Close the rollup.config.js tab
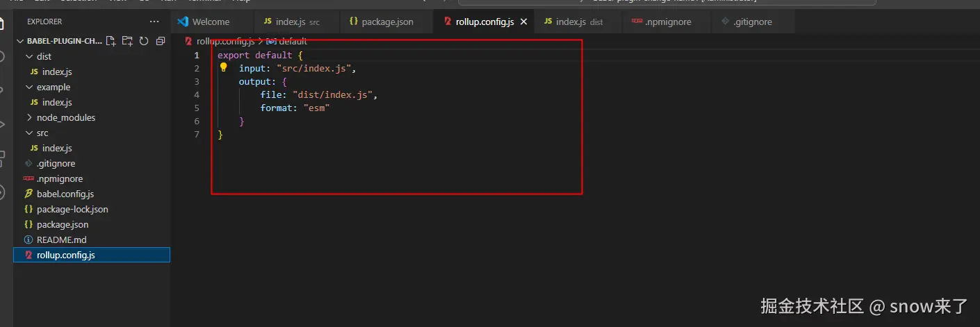980x327 pixels. click(x=523, y=22)
